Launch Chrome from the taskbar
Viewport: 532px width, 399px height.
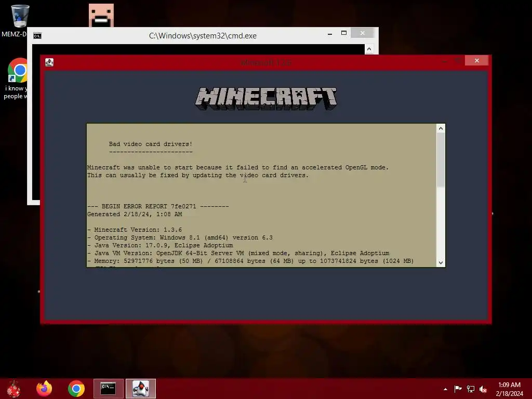76,389
